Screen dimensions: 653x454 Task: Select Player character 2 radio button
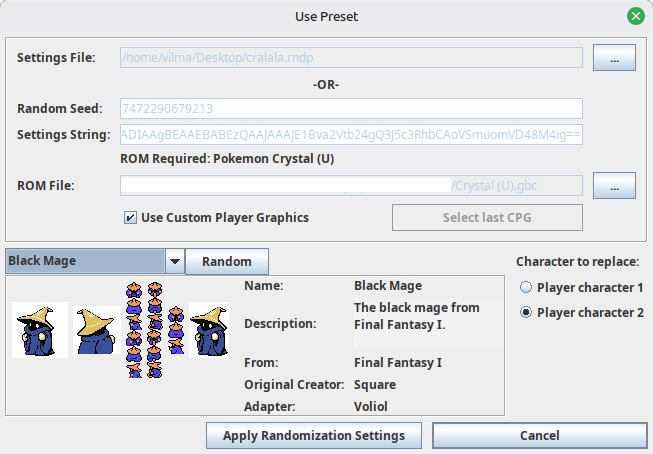tap(526, 312)
